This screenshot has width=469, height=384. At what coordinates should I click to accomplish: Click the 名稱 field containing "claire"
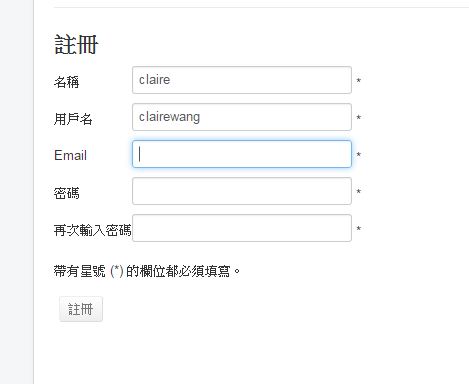pos(242,80)
